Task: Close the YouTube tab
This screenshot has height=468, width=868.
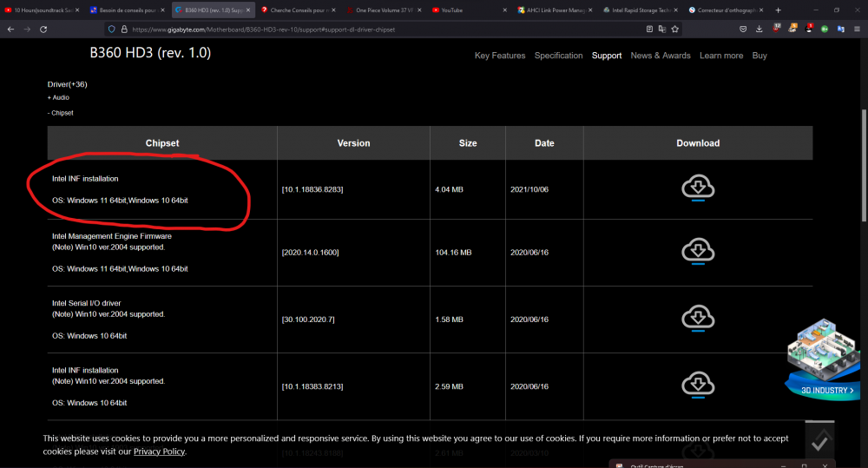Action: pyautogui.click(x=505, y=10)
